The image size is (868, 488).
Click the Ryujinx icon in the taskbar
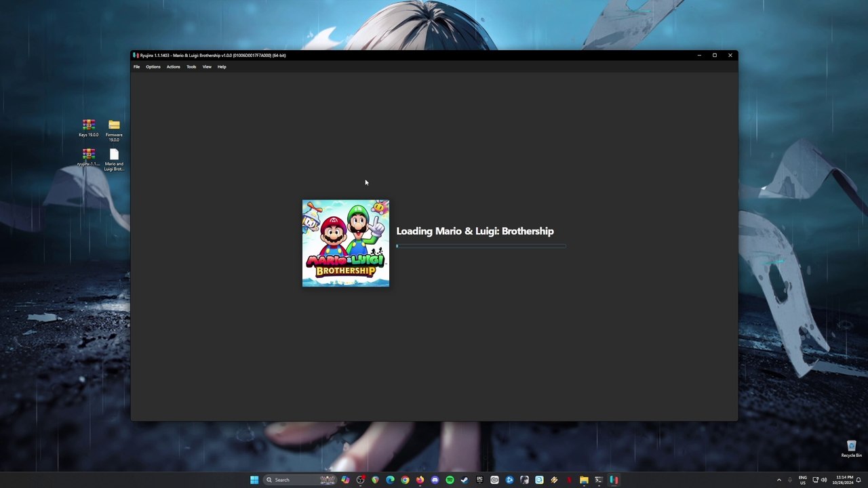click(x=614, y=480)
